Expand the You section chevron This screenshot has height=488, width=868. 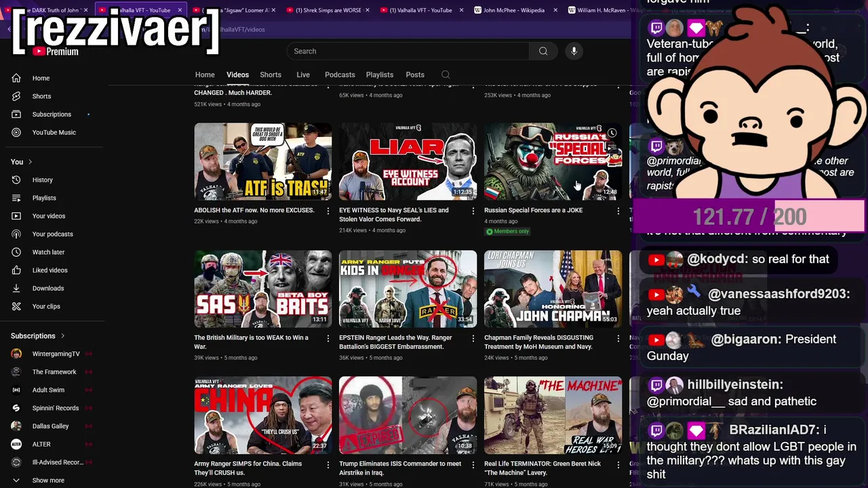[30, 162]
